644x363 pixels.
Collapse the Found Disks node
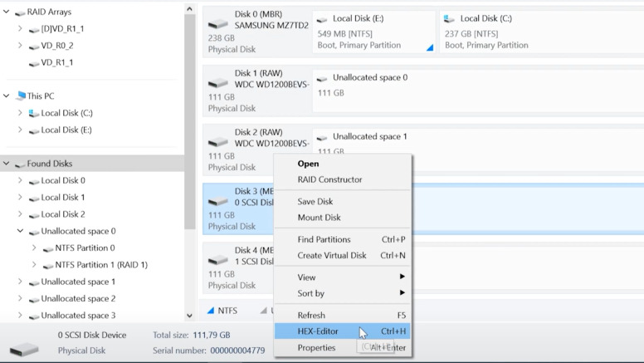coord(6,163)
